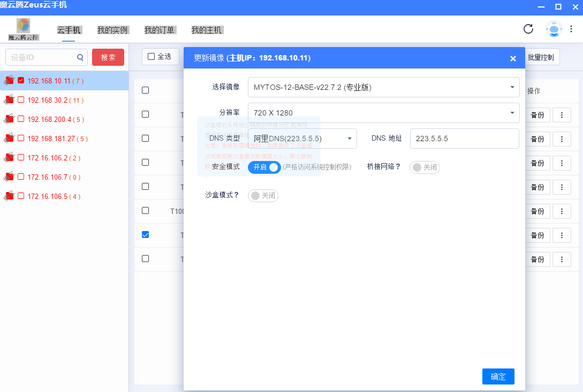Close the 更新镜像 dialog with the X
This screenshot has height=392, width=583.
513,58
